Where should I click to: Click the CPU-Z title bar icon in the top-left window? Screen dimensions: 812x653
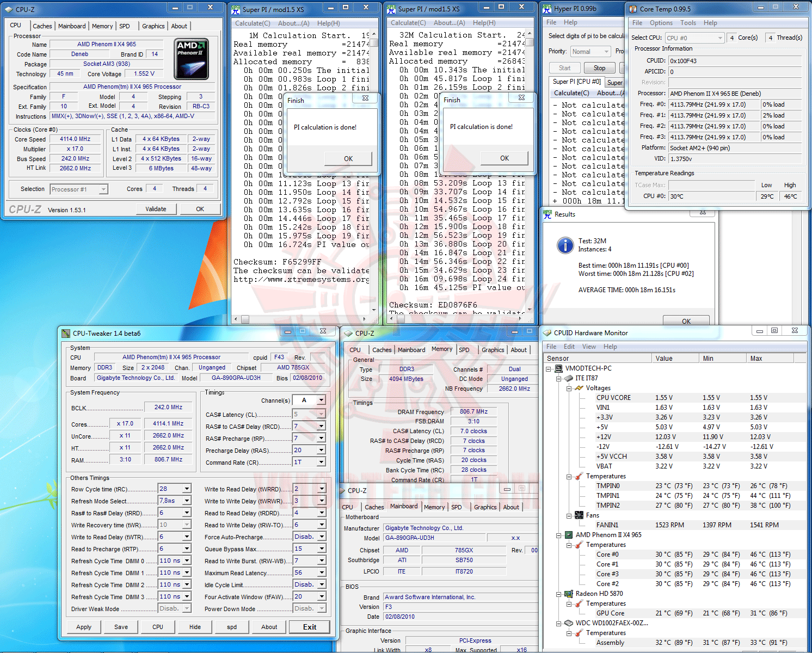click(10, 9)
